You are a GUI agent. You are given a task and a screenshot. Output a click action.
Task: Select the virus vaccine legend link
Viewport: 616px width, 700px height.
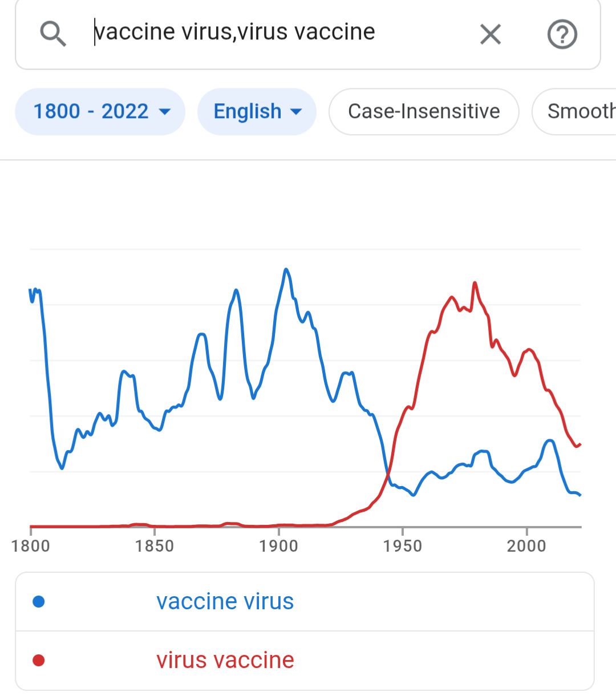[x=225, y=660]
